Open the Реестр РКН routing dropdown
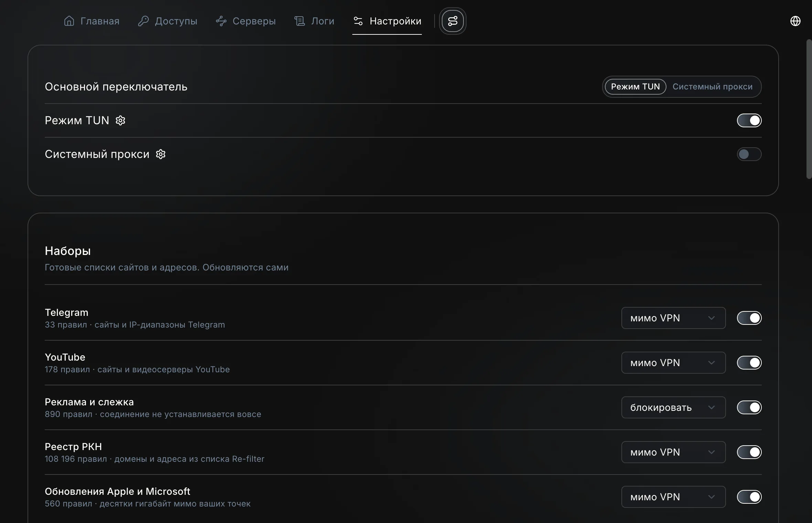This screenshot has height=523, width=812. click(673, 452)
